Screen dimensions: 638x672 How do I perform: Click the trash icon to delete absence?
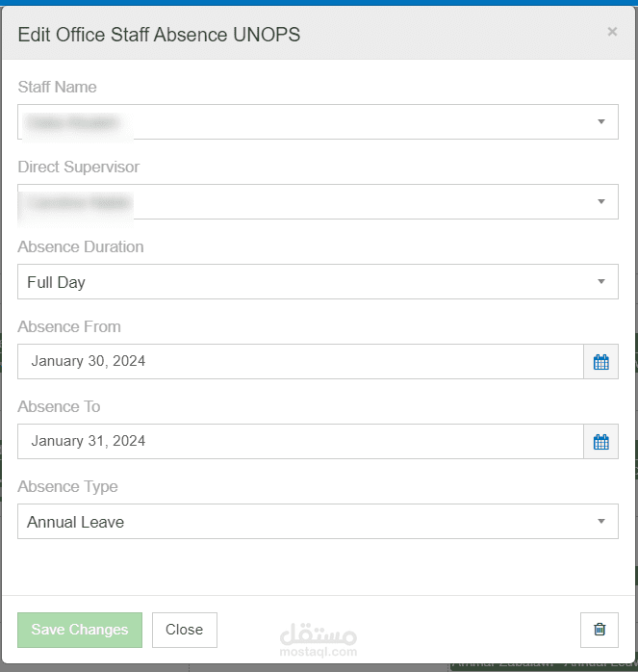pos(600,630)
